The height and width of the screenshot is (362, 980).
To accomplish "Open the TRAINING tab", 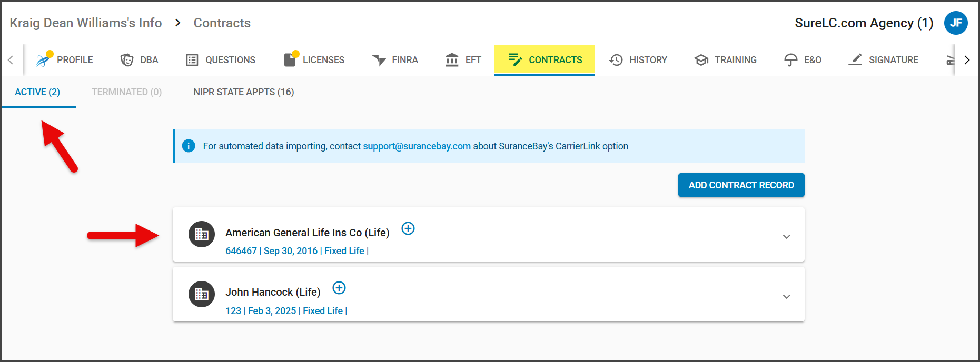I will click(x=726, y=60).
